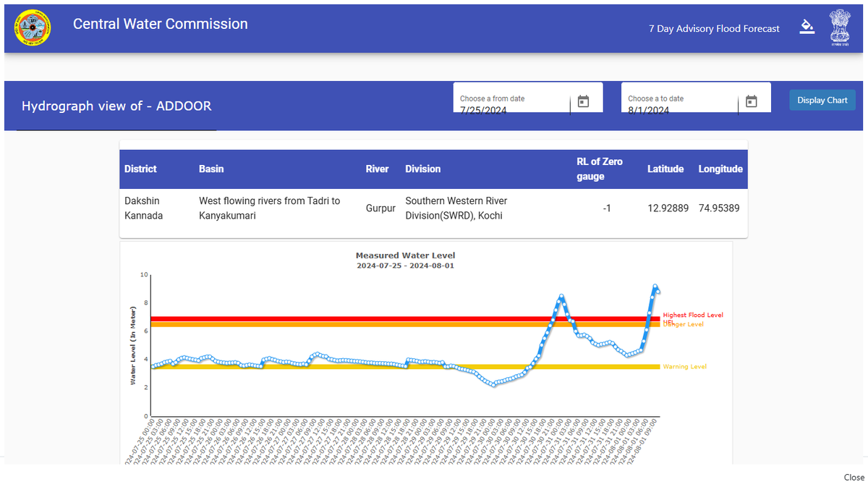Click the Central Water Commission title
The image size is (868, 495).
[160, 24]
